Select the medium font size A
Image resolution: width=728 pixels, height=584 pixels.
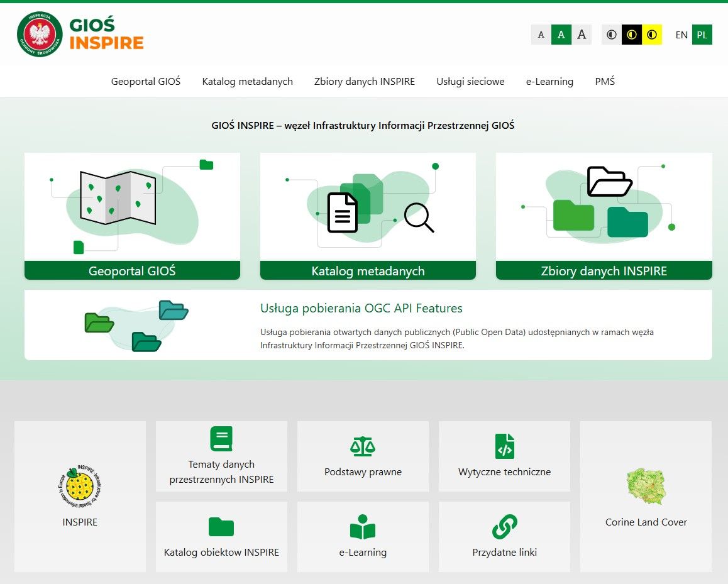coord(561,35)
